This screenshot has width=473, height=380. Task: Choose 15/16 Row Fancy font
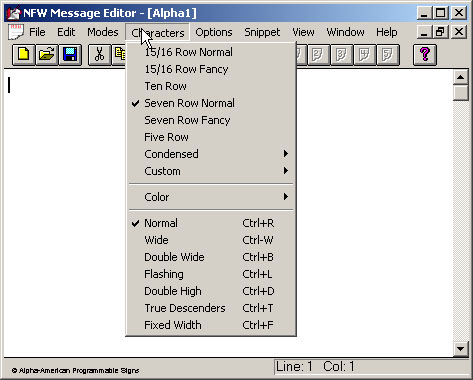coord(211,69)
